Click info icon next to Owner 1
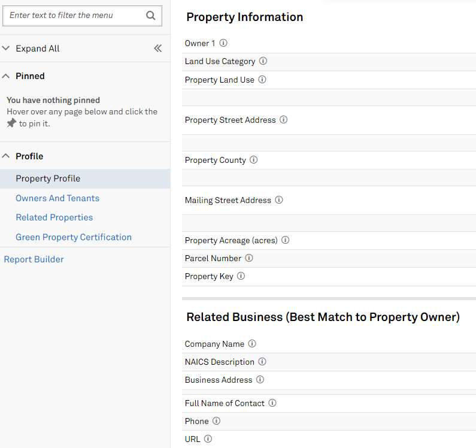 (223, 43)
